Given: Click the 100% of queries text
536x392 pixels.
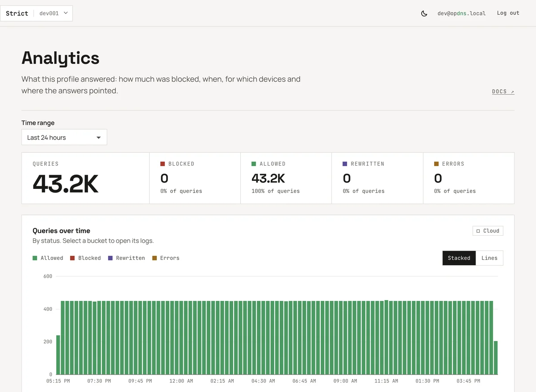Looking at the screenshot, I should [276, 191].
